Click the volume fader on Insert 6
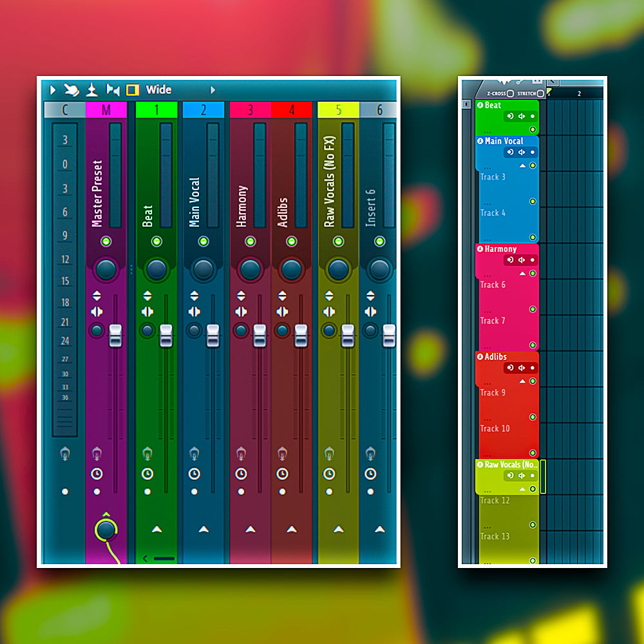 click(x=389, y=336)
